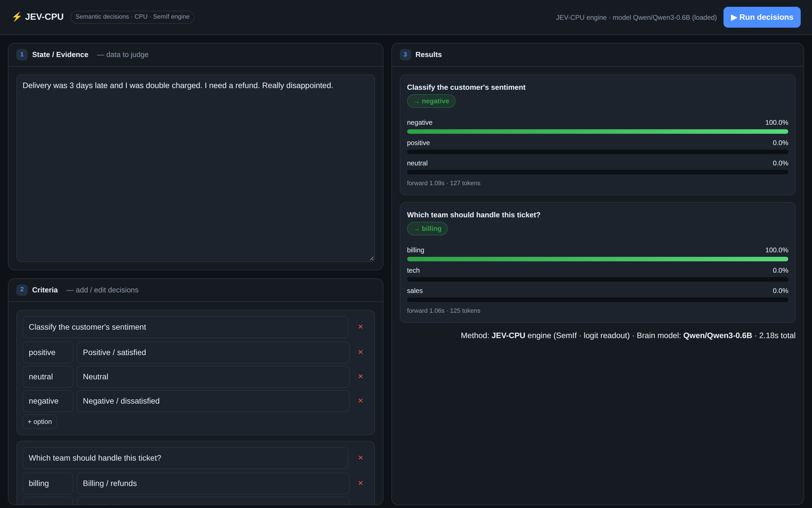Image resolution: width=812 pixels, height=508 pixels.
Task: Add an option to the sentiment criterion
Action: (x=39, y=422)
